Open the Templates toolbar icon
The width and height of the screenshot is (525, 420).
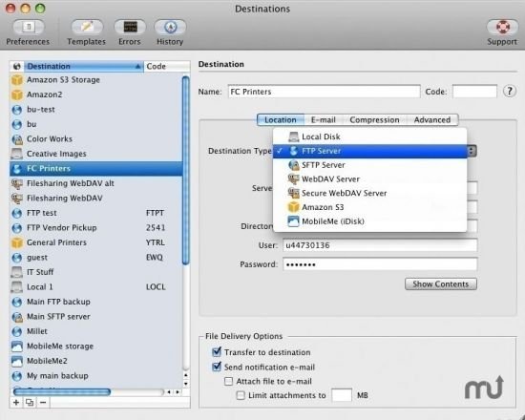87,28
